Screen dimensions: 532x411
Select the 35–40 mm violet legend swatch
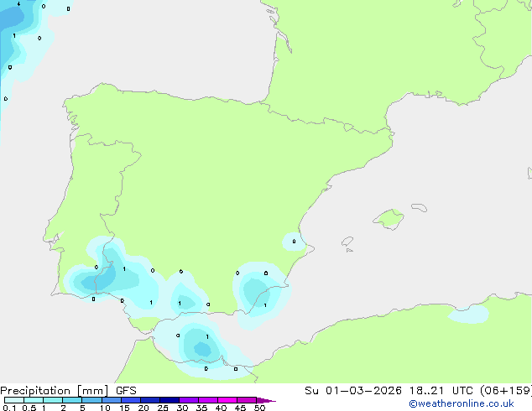click(207, 400)
